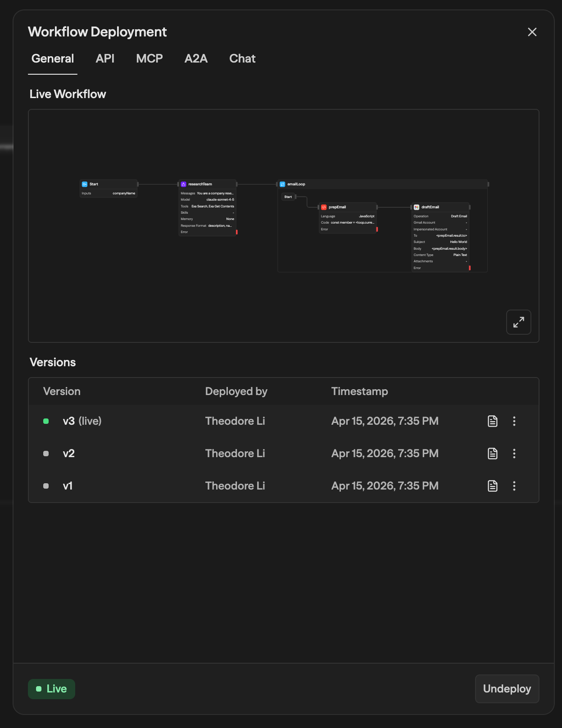This screenshot has width=562, height=728.
Task: Click the prepEmail block title
Action: 337,207
